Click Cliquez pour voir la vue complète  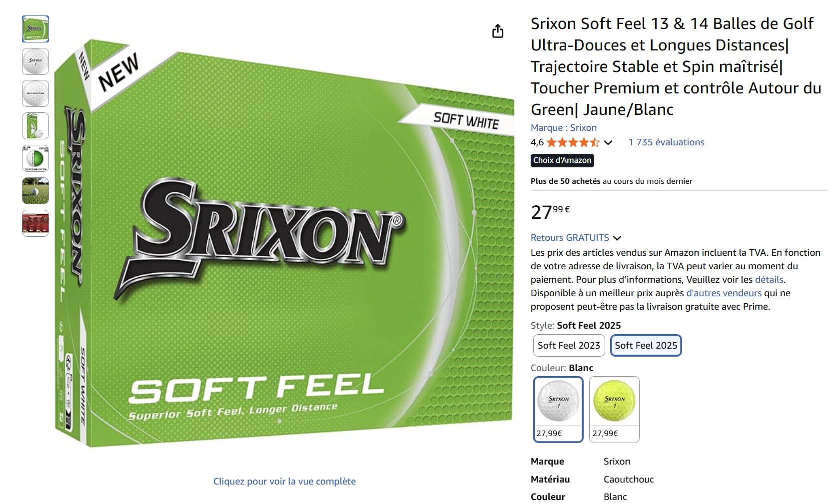point(284,481)
